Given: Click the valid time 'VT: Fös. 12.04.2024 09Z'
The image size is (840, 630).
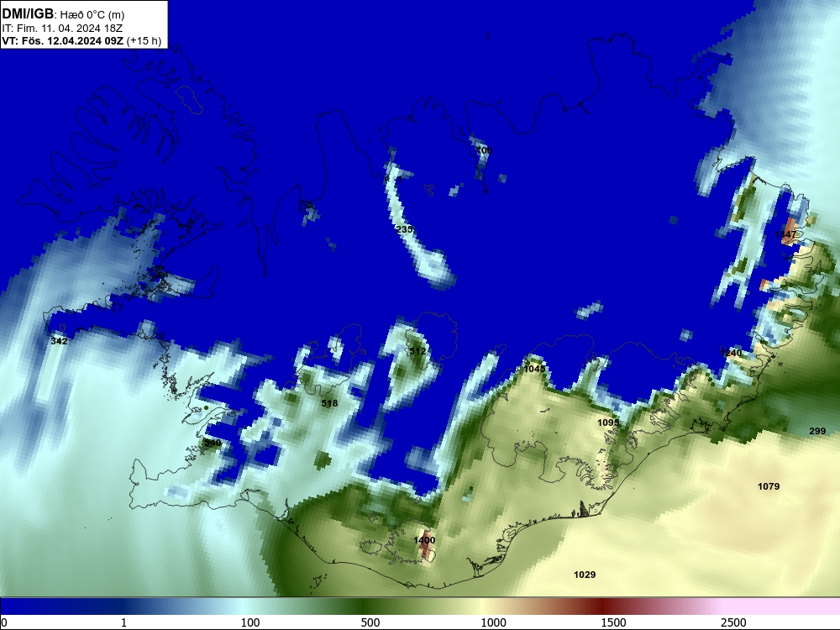Looking at the screenshot, I should (x=63, y=40).
